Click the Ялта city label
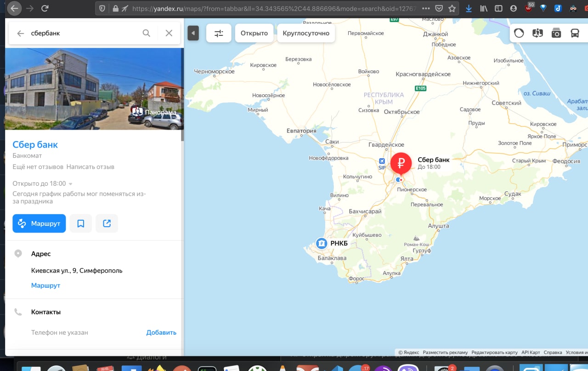The height and width of the screenshot is (371, 588). pos(407,259)
